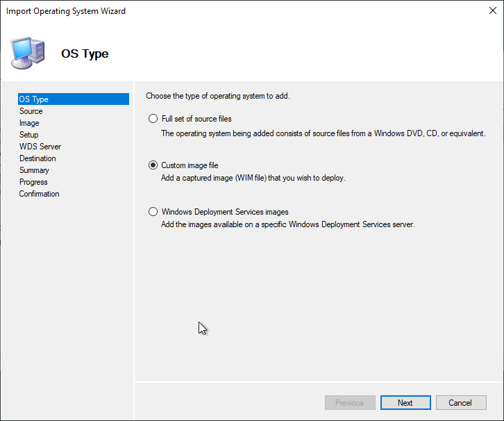Open the Destination step
This screenshot has width=504, height=421.
[x=37, y=158]
